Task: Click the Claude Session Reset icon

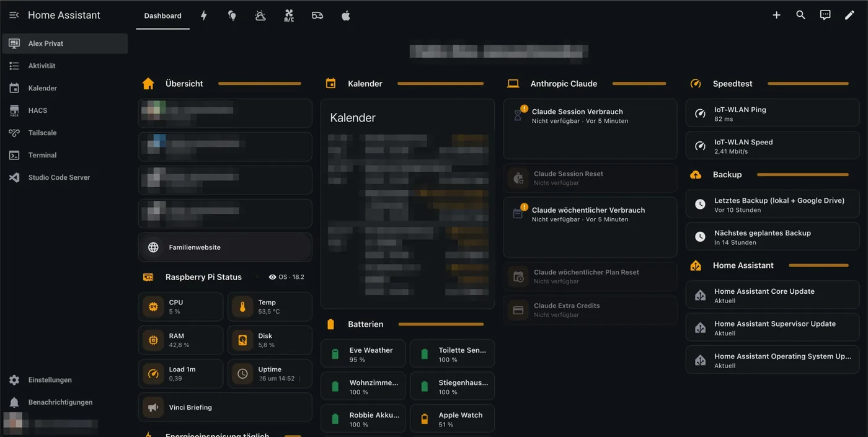Action: click(x=518, y=179)
